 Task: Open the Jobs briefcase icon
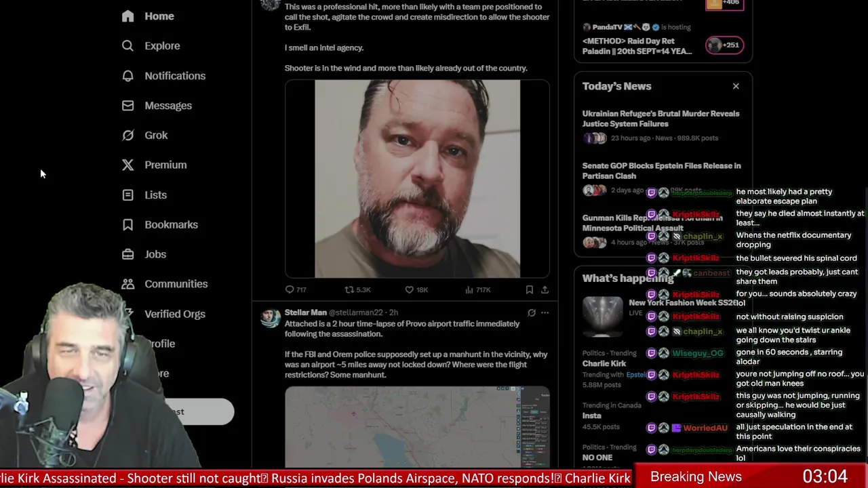click(x=127, y=254)
